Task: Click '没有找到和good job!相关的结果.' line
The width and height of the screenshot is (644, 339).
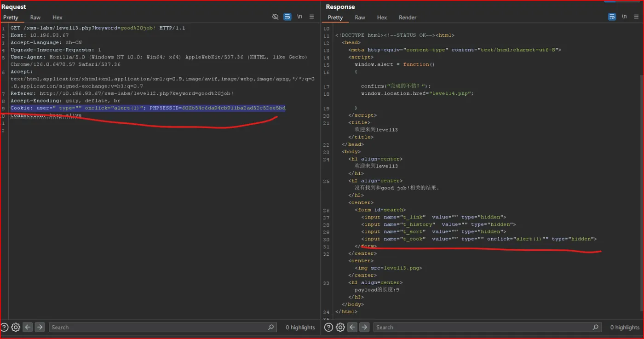Action: tap(397, 188)
